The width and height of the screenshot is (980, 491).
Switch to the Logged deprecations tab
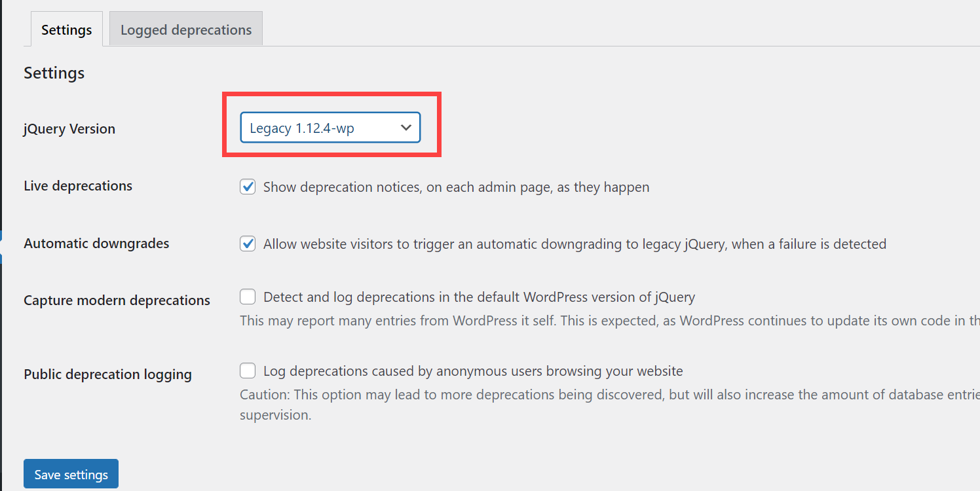185,29
